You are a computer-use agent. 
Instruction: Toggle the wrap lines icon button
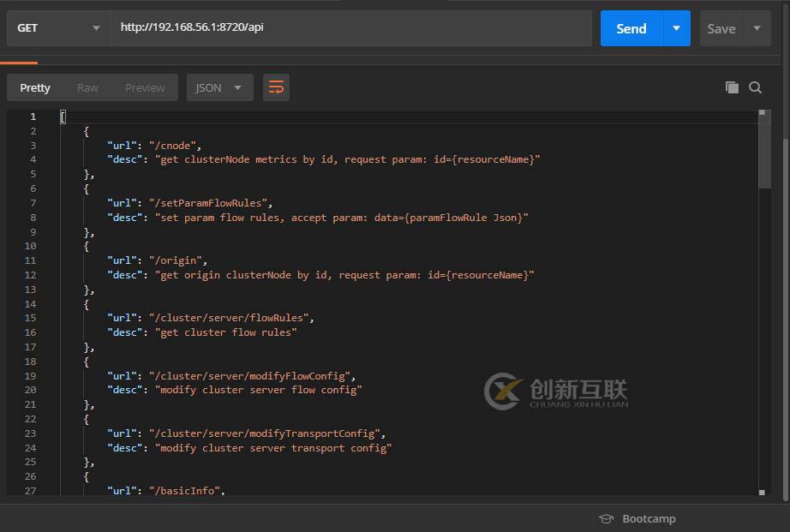276,87
